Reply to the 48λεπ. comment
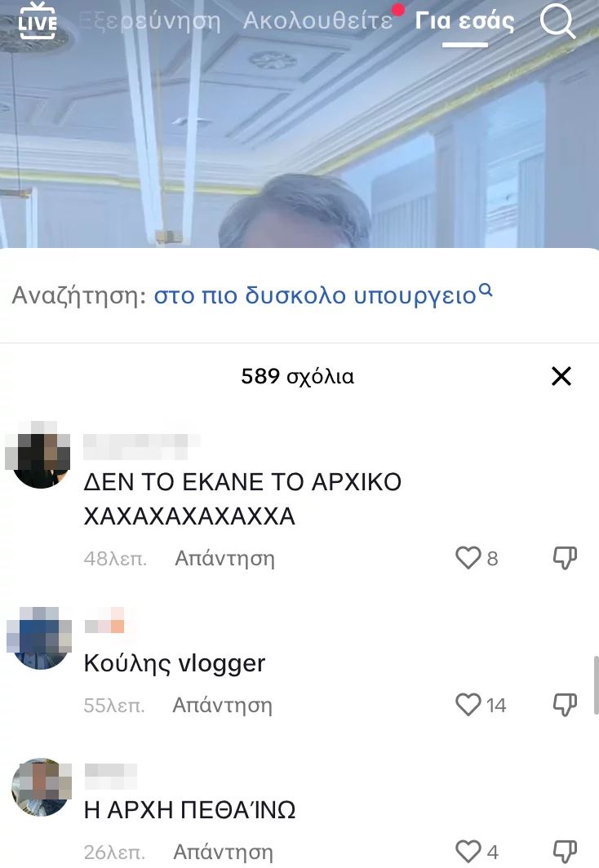599x868 pixels. point(224,558)
